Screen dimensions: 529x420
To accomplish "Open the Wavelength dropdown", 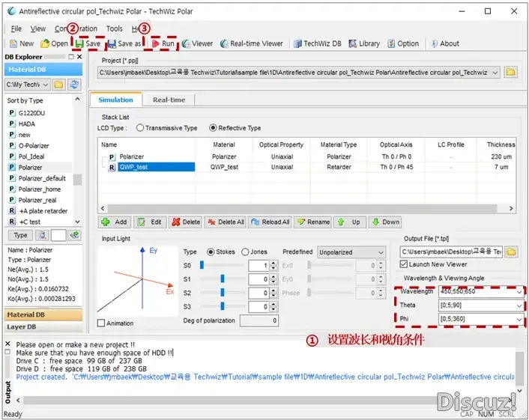I will [519, 292].
